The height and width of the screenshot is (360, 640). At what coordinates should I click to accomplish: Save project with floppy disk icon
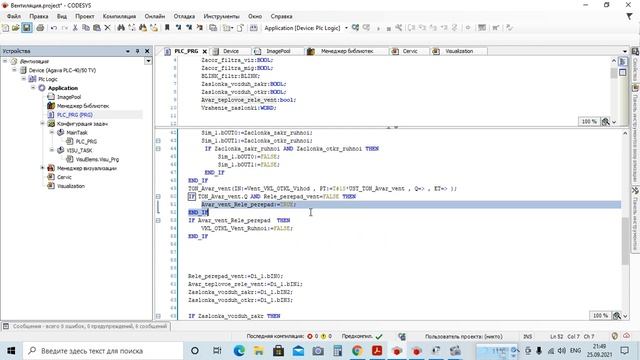[x=27, y=28]
